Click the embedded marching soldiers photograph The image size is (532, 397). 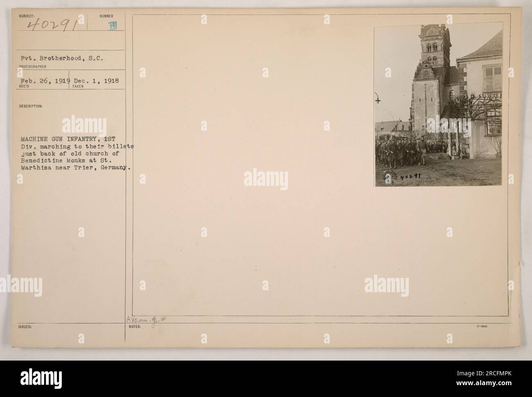pos(438,104)
